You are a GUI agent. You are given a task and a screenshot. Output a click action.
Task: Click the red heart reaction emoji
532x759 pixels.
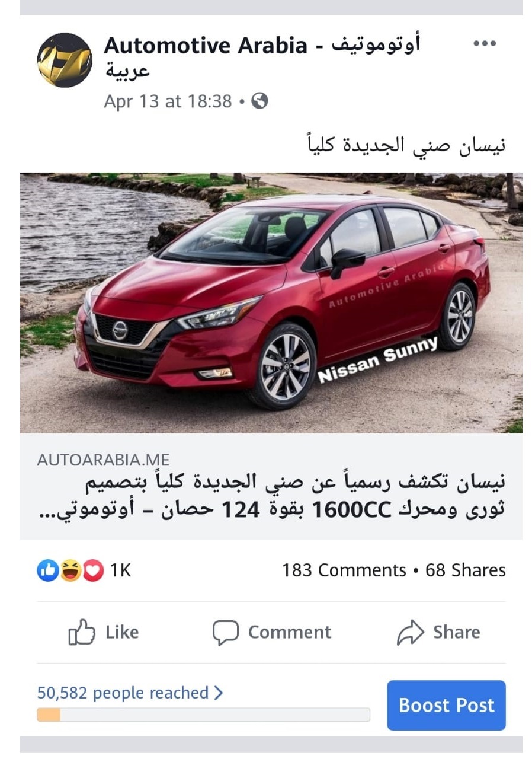click(92, 570)
